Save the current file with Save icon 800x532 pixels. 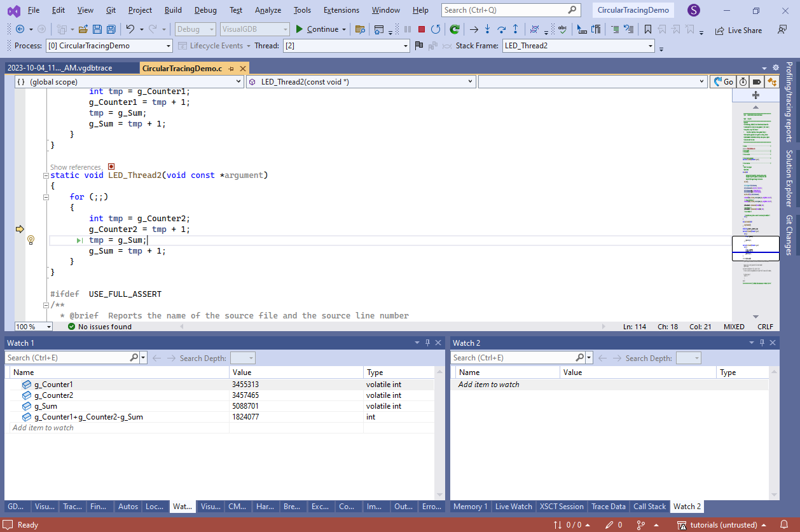(x=97, y=29)
